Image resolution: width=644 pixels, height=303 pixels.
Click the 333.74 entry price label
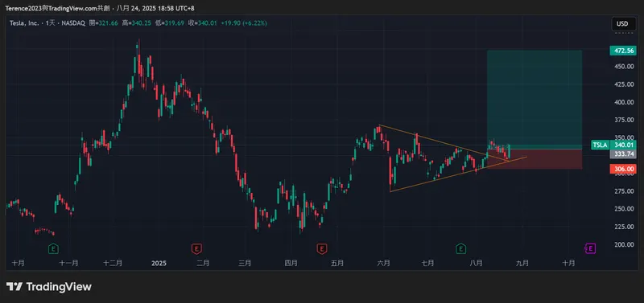[x=623, y=154]
